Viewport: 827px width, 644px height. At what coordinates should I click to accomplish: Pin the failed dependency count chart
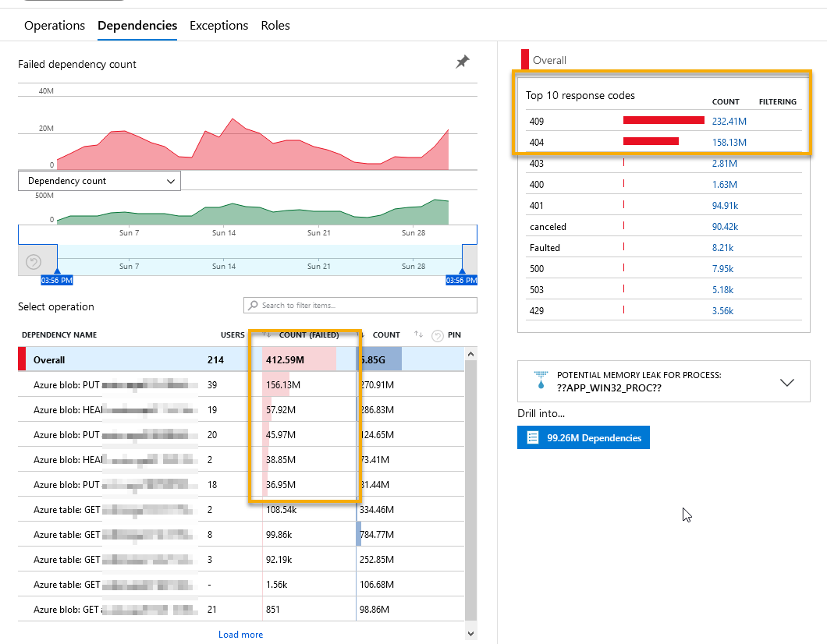pyautogui.click(x=462, y=62)
